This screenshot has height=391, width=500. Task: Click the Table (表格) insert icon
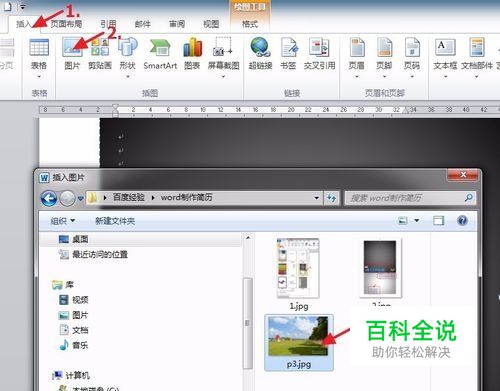pos(39,47)
